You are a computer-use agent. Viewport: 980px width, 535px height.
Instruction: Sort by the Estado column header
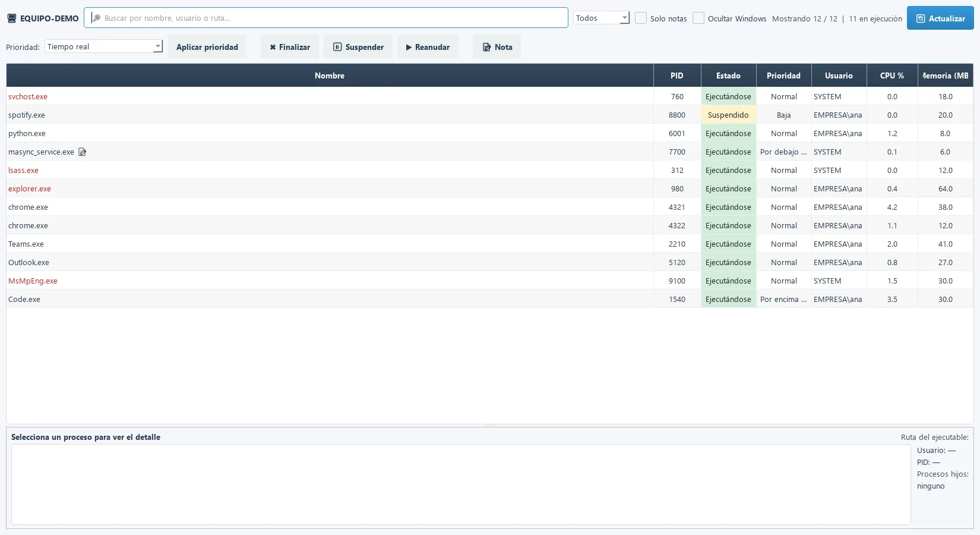coord(728,75)
